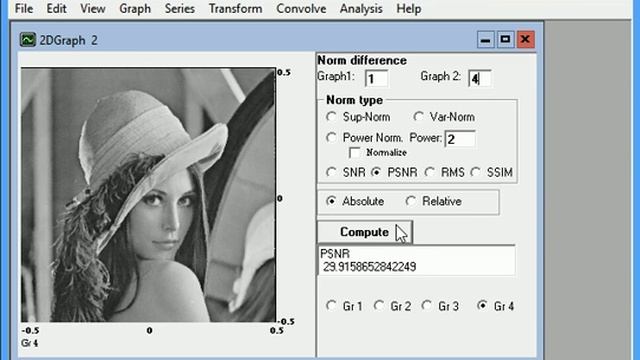Open the File menu
Image resolution: width=640 pixels, height=360 pixels.
[x=24, y=9]
